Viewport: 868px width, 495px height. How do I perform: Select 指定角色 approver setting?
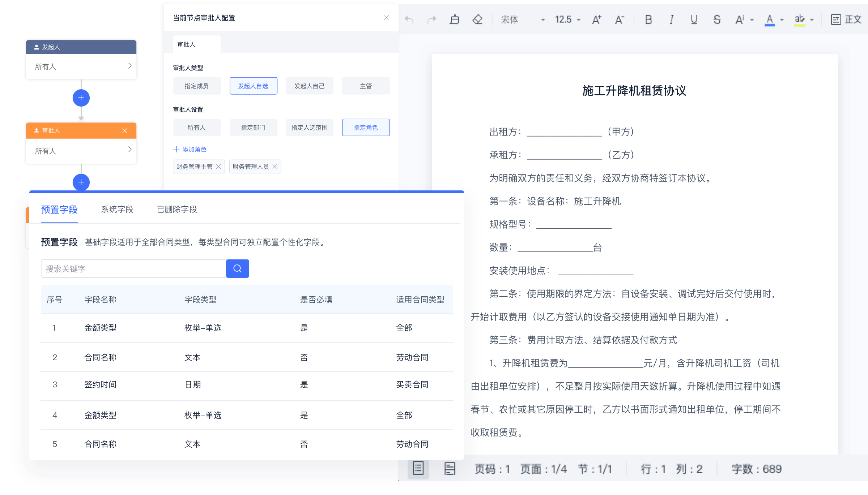[366, 128]
